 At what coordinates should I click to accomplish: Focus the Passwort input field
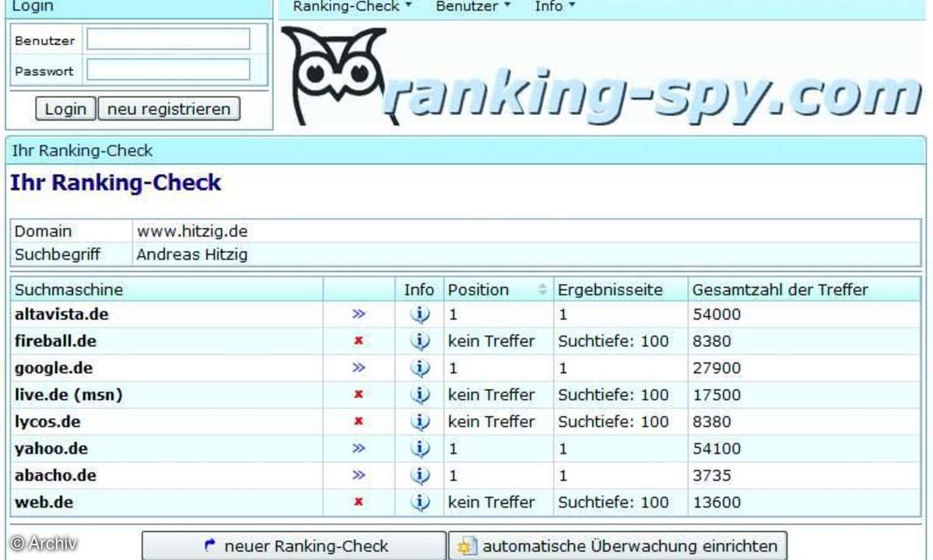[168, 69]
